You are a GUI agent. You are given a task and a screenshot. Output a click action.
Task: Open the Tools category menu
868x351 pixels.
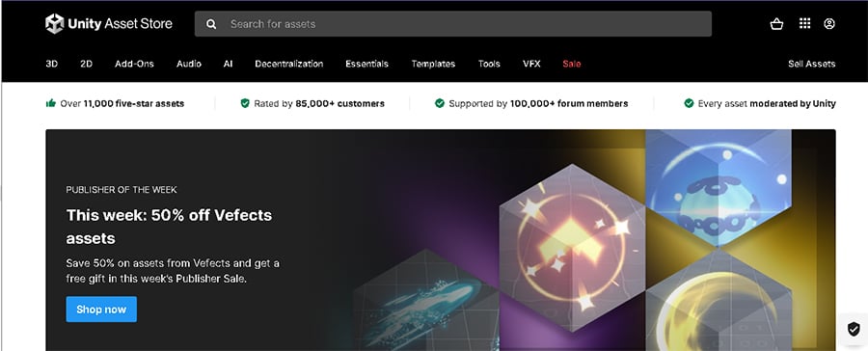[x=489, y=64]
